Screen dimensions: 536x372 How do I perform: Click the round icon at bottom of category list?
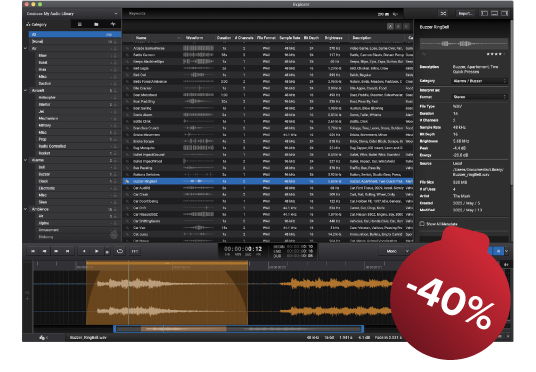tap(114, 235)
